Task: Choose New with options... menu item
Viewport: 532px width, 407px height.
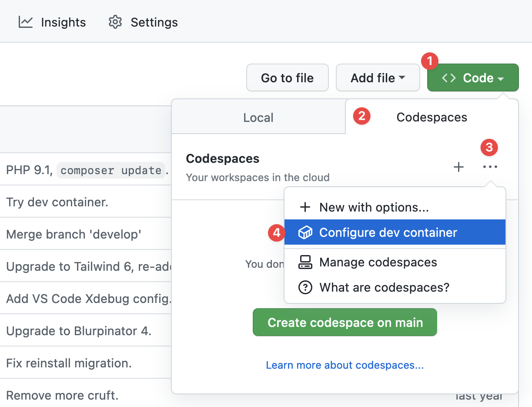Action: click(395, 207)
